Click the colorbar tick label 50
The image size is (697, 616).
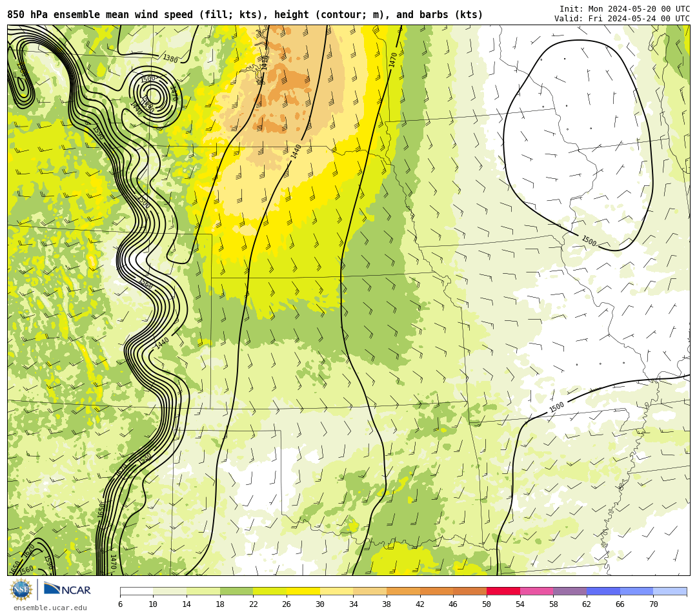coord(487,604)
